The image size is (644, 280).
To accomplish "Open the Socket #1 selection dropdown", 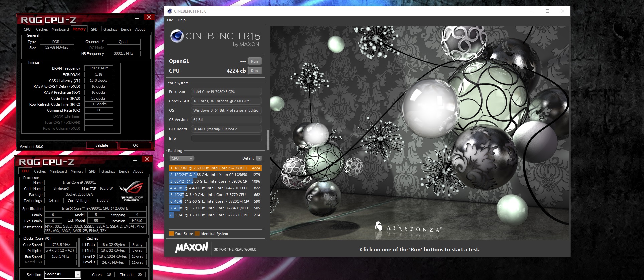I will [x=62, y=274].
